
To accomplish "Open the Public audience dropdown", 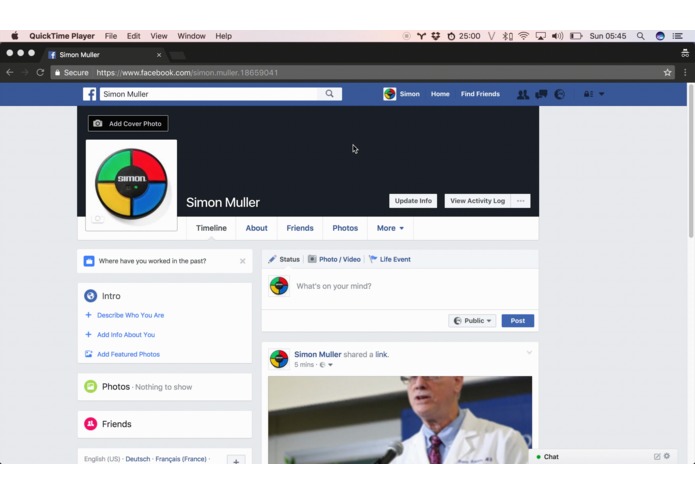I will click(x=472, y=320).
